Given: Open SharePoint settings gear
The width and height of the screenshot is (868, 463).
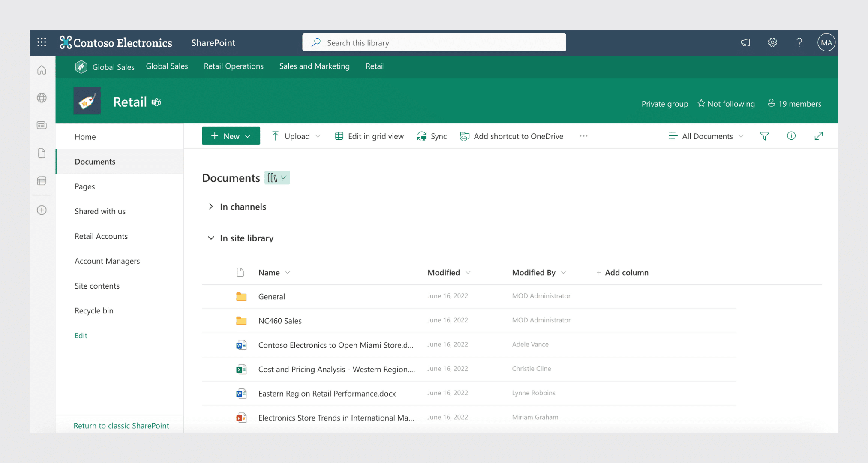Looking at the screenshot, I should 772,42.
